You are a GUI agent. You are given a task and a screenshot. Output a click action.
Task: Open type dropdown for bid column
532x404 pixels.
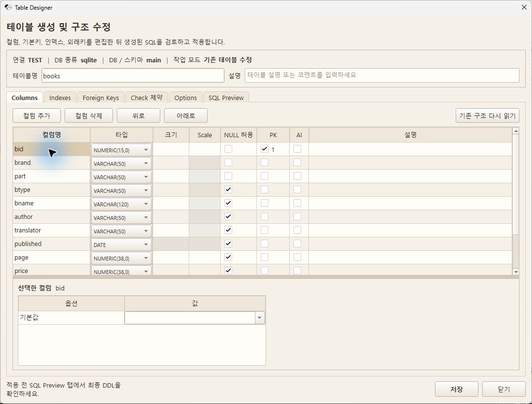point(121,150)
